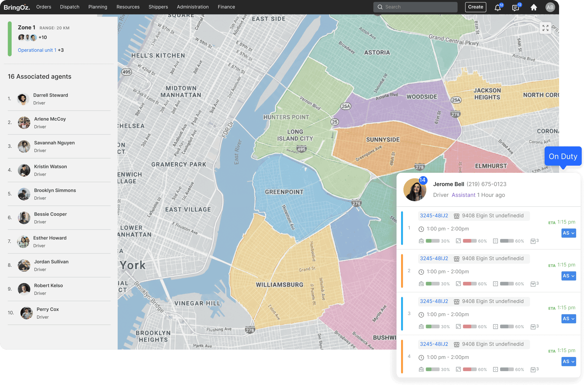This screenshot has width=588, height=389.
Task: Open the Operational unit 1 link
Action: 37,50
